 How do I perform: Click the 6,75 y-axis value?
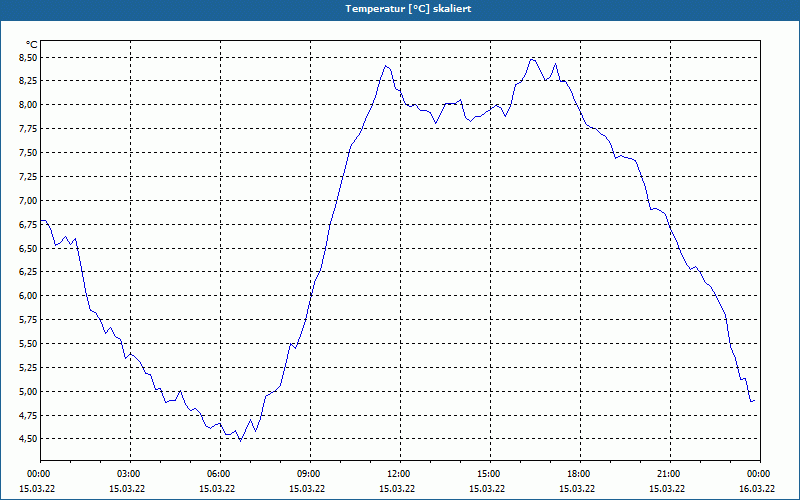[29, 224]
